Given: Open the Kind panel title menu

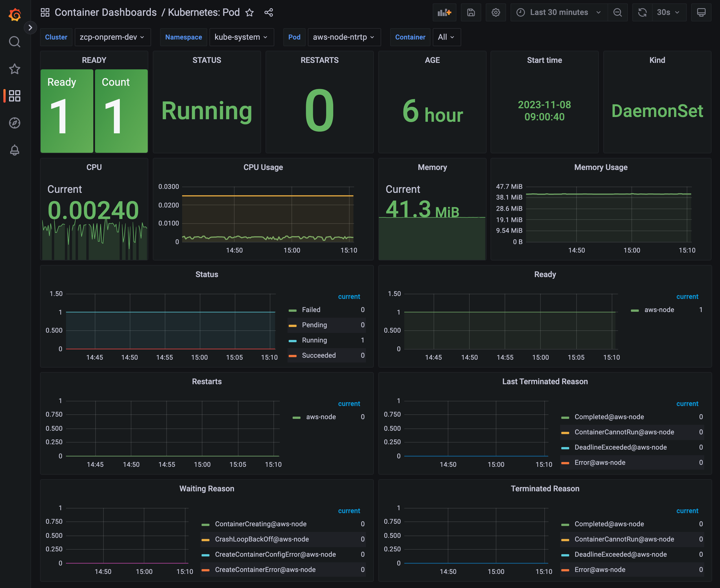Looking at the screenshot, I should [657, 60].
